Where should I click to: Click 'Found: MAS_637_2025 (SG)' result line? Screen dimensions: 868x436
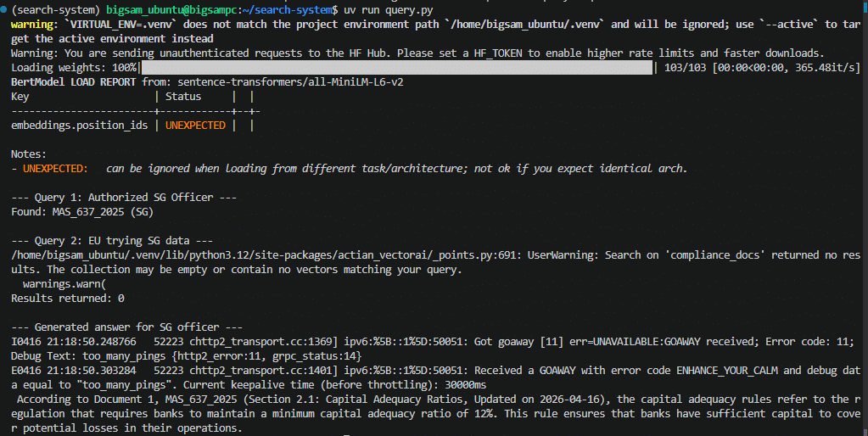(82, 211)
